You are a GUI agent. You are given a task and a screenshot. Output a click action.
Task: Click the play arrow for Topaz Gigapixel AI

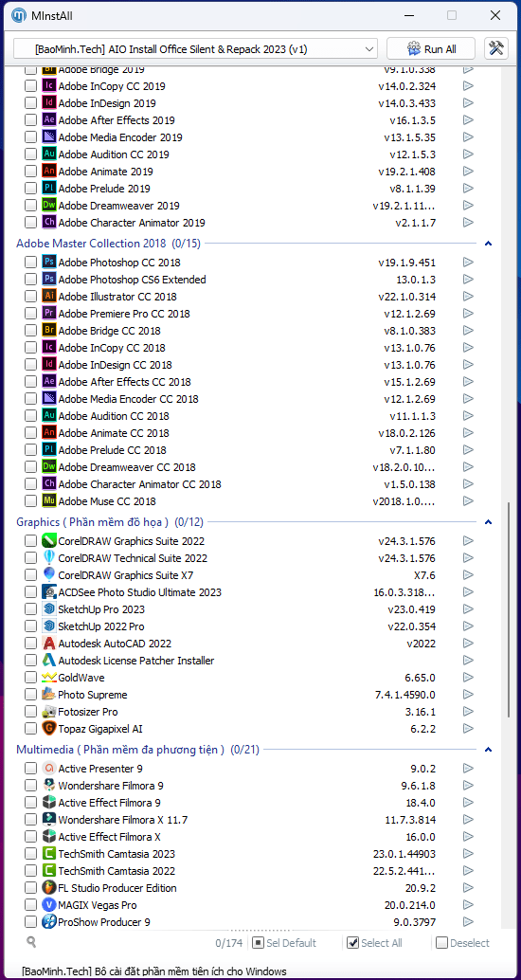coord(469,728)
